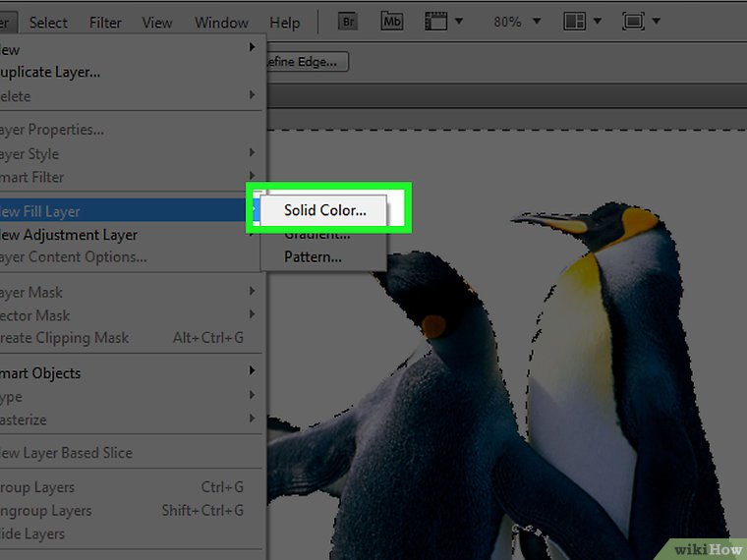Launch Adobe Bridge using the Br icon

tap(347, 22)
